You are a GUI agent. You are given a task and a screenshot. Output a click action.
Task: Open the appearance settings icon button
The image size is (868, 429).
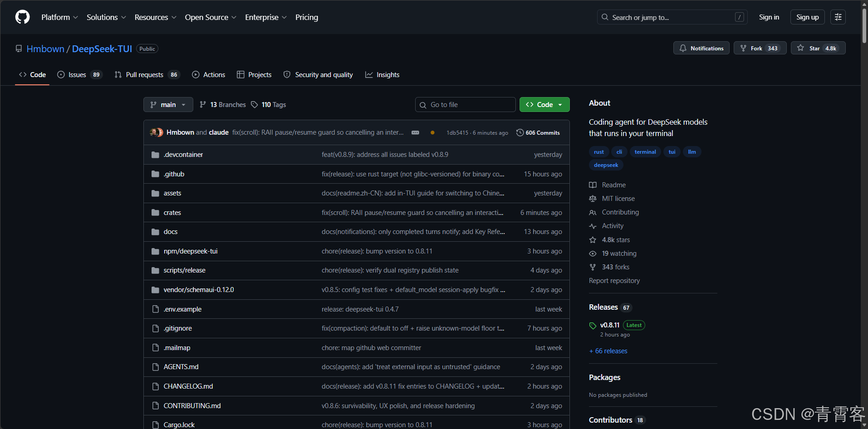coord(838,17)
